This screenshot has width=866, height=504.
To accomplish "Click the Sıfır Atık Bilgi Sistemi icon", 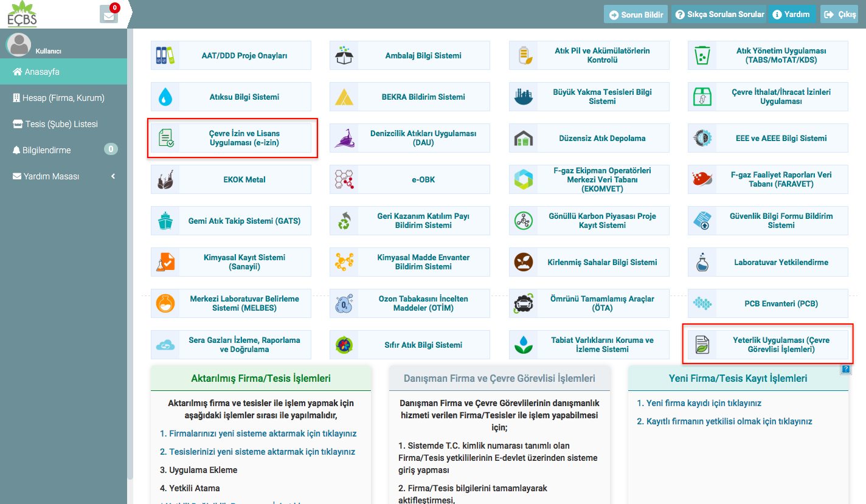I will tap(344, 345).
